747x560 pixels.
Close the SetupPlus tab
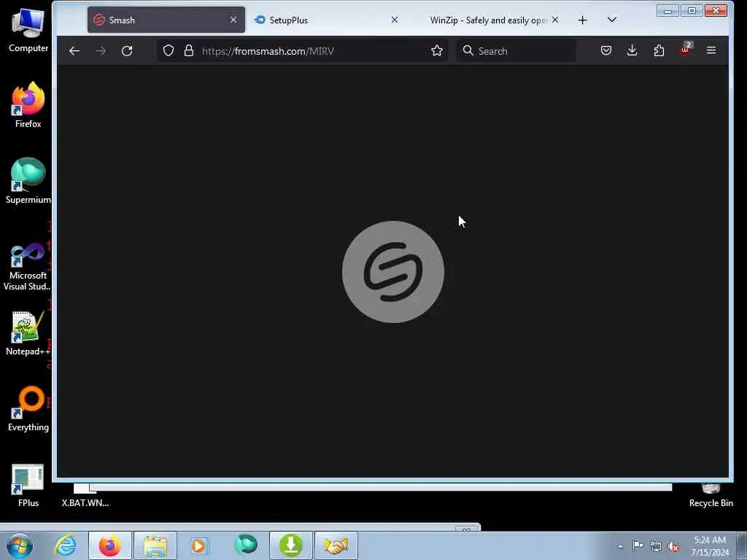395,20
